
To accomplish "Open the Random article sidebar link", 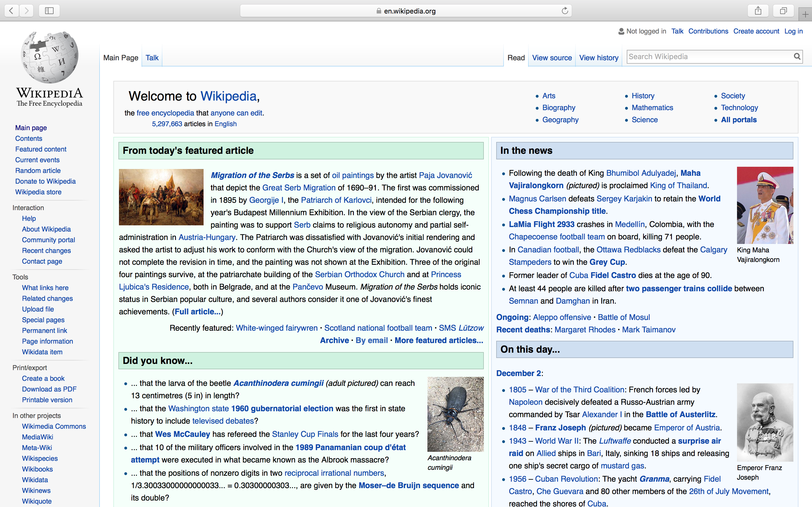I will pos(38,170).
